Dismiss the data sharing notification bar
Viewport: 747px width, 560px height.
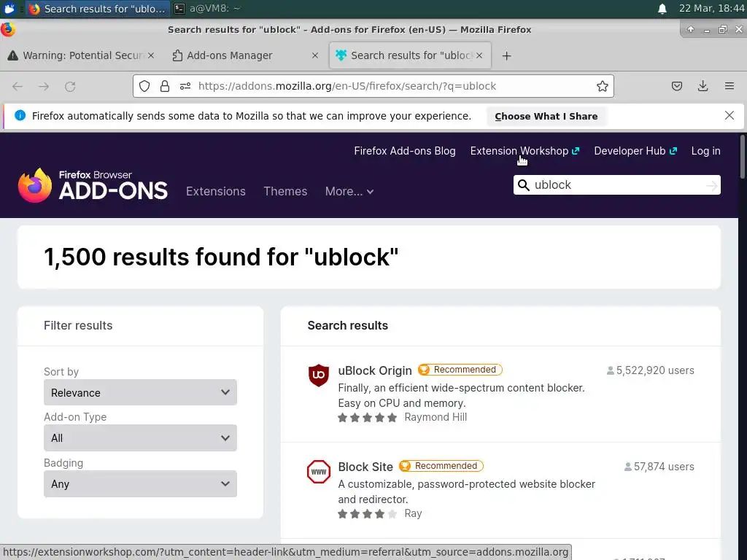(x=729, y=115)
